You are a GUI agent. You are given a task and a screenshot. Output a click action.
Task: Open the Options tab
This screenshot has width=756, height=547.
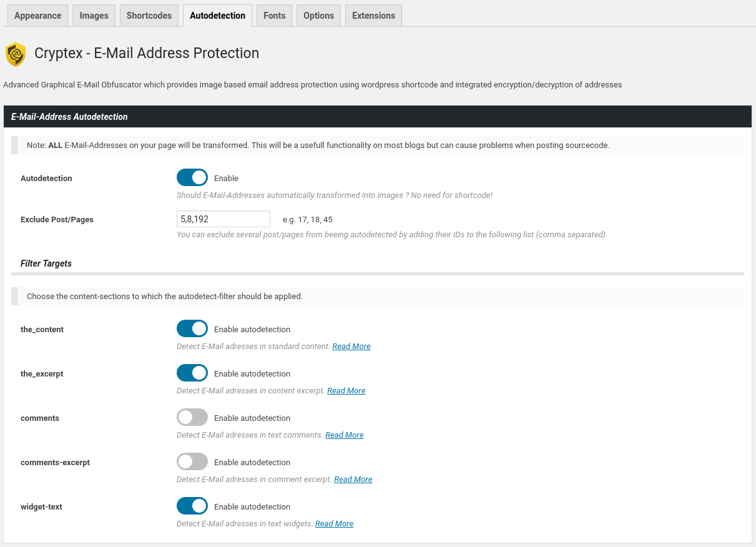coord(318,16)
